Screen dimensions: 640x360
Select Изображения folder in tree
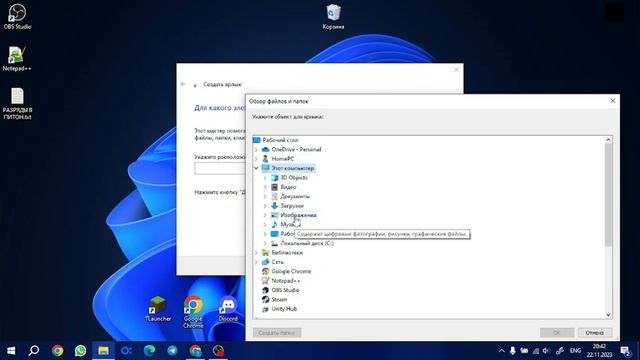tap(298, 215)
